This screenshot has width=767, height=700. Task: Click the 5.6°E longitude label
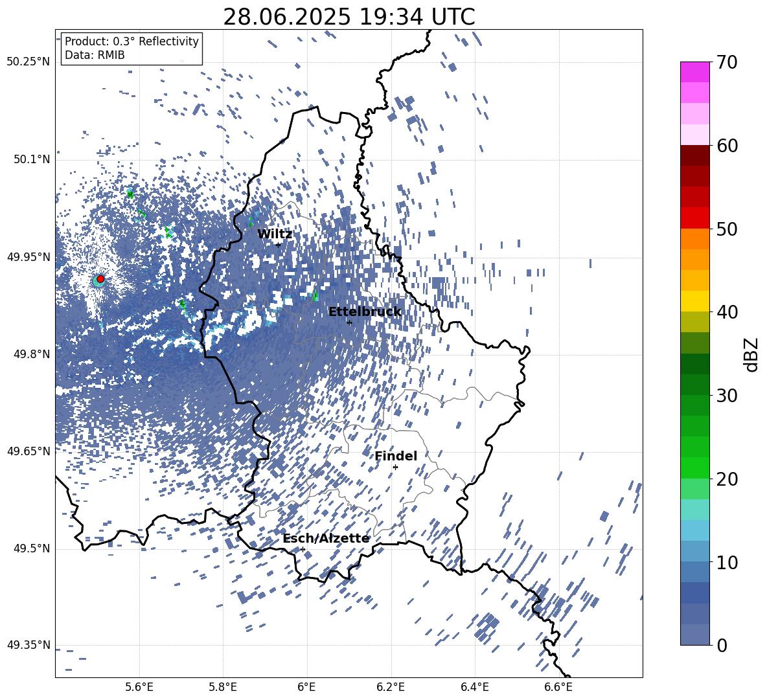click(139, 687)
